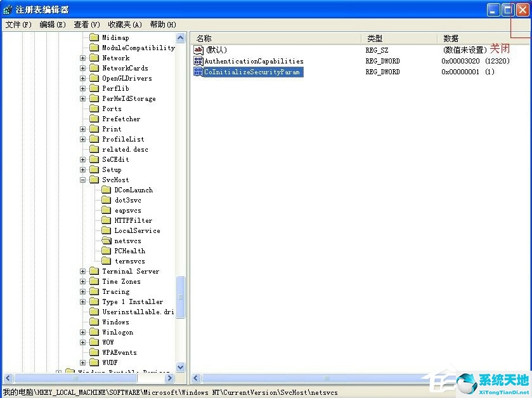Expand the NetworkCards key
This screenshot has width=532, height=398.
pos(82,69)
